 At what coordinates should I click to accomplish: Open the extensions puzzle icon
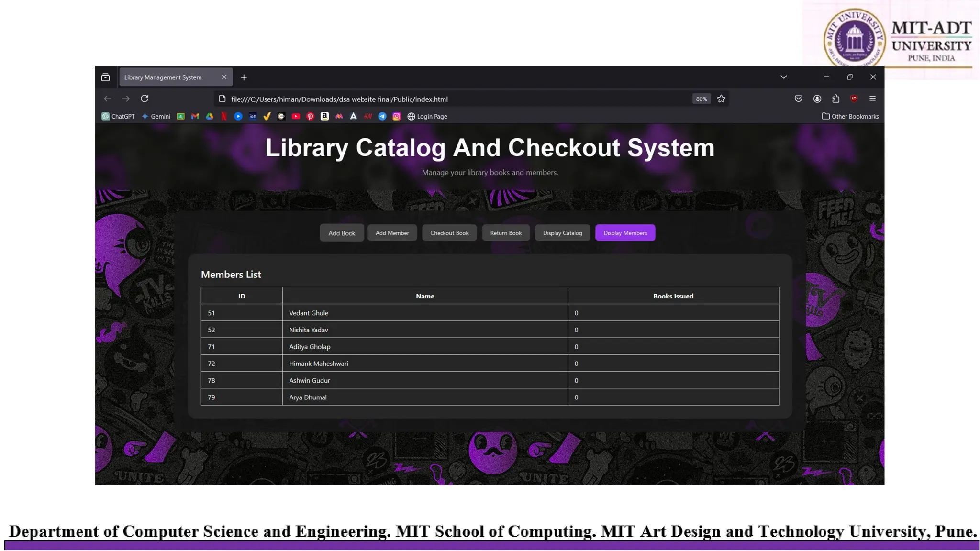[835, 99]
